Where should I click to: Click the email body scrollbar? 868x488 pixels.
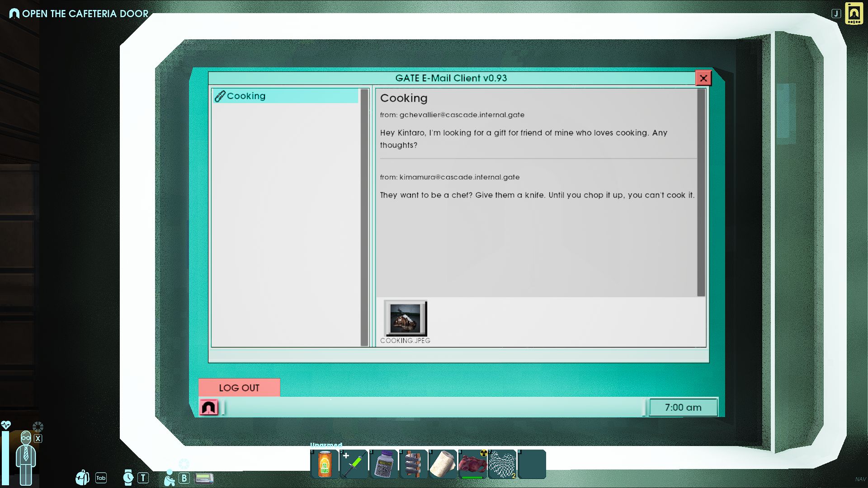701,192
